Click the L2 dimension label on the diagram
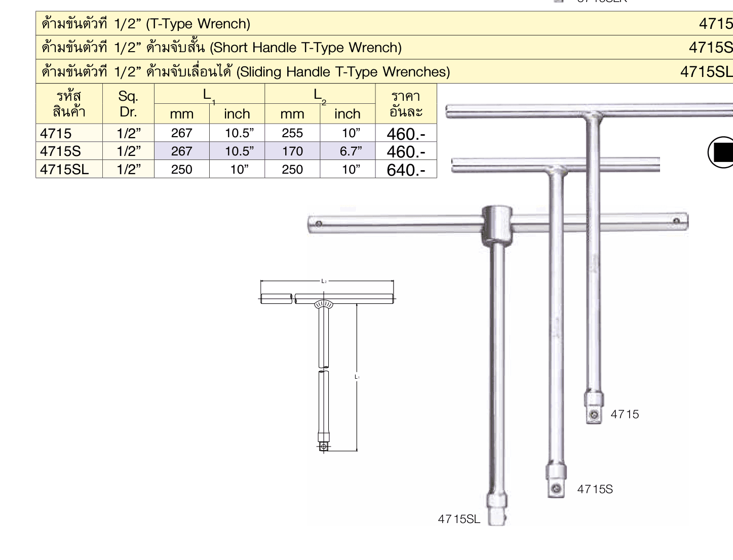Image resolution: width=733 pixels, height=560 pixels. (324, 281)
